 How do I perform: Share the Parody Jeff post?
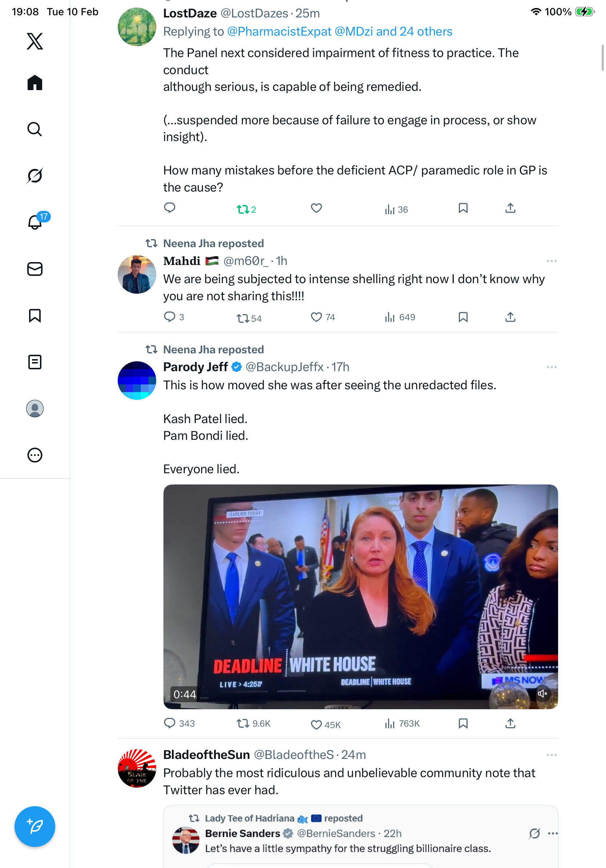click(510, 723)
